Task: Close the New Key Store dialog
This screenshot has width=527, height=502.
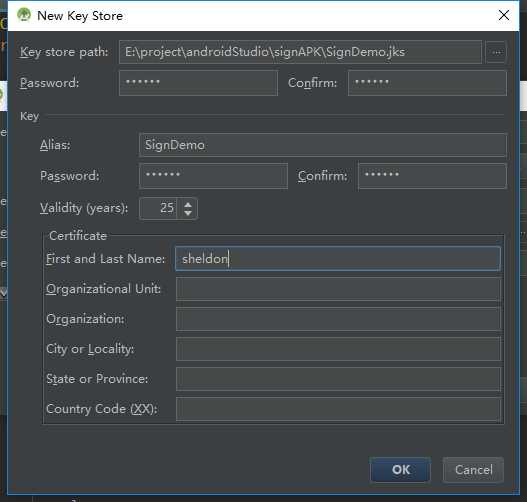Action: point(503,15)
